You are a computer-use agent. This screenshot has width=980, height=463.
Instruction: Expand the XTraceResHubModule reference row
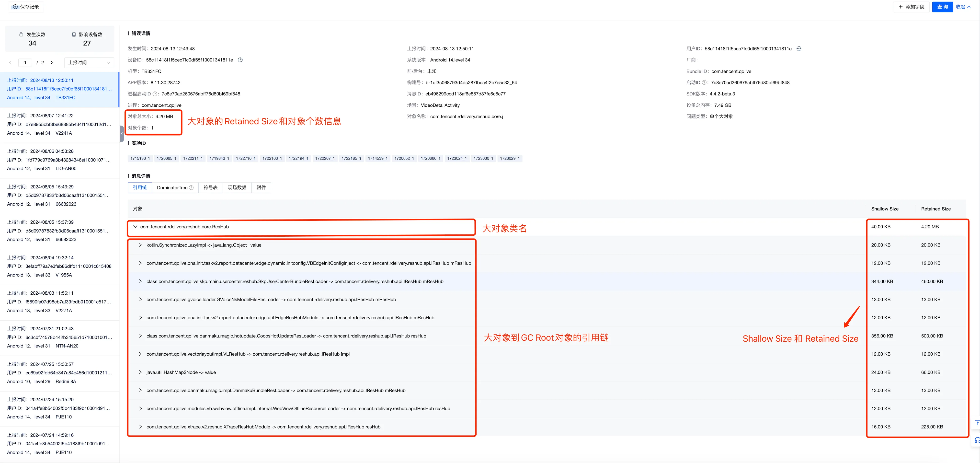click(x=140, y=427)
